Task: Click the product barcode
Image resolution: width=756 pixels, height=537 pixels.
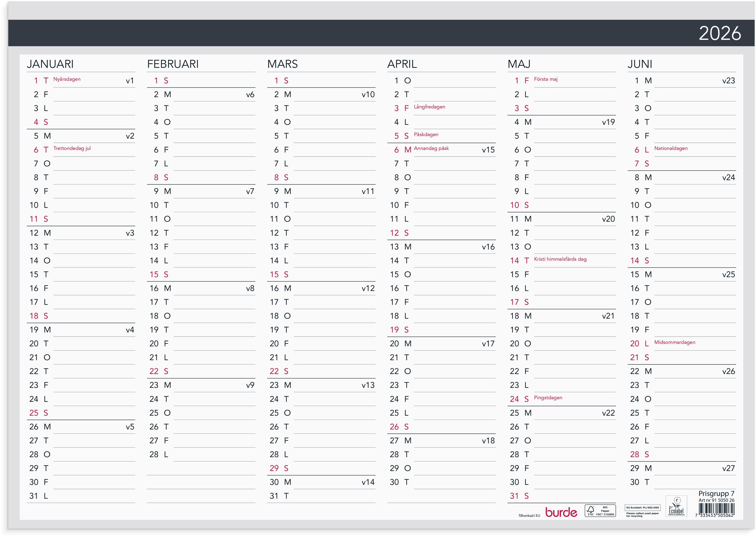Action: tap(716, 510)
